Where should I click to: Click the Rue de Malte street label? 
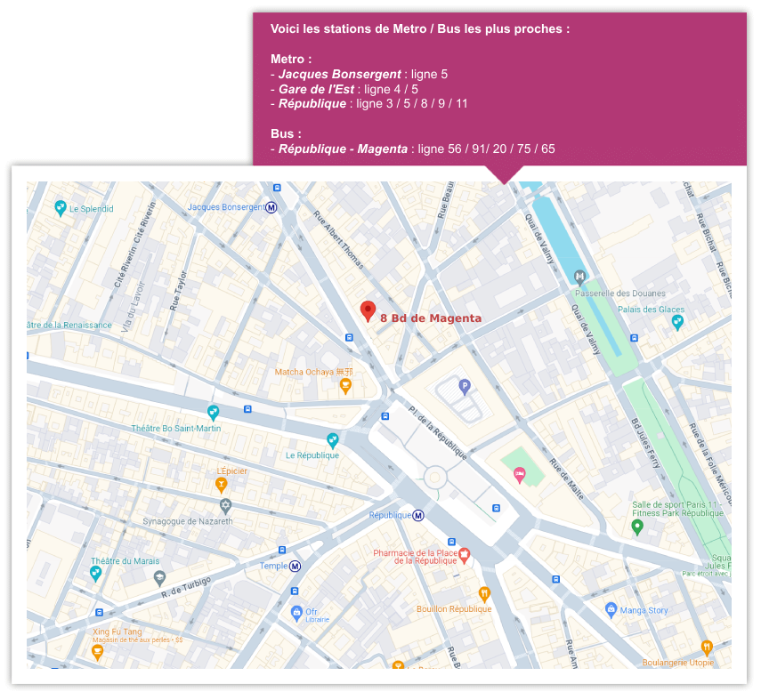[x=566, y=479]
